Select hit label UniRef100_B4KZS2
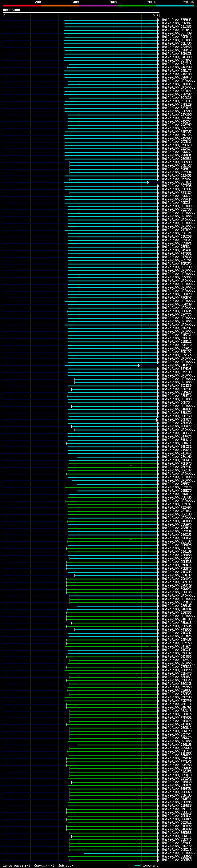Screen dimensions: 197x868 pyautogui.click(x=176, y=447)
